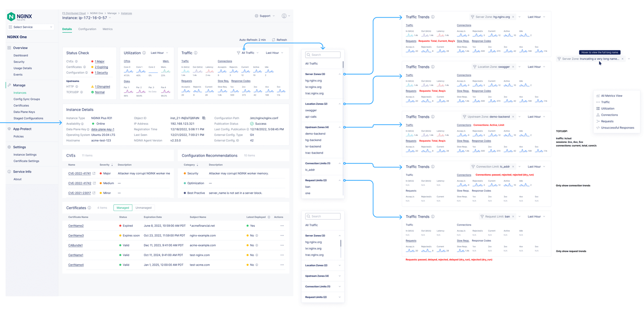
Task: Open Utilization Last Hour time range dropdown
Action: point(159,53)
